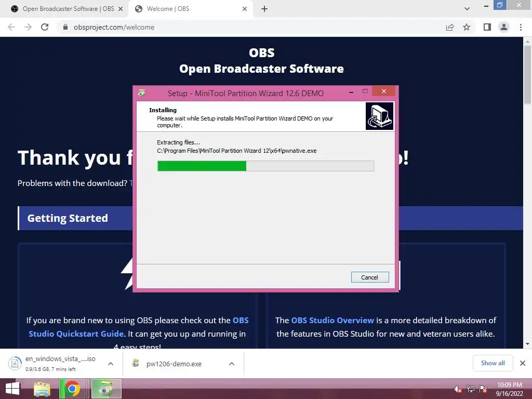This screenshot has height=399, width=532.
Task: Click the page vertical scrollbar thumb
Action: 527,75
